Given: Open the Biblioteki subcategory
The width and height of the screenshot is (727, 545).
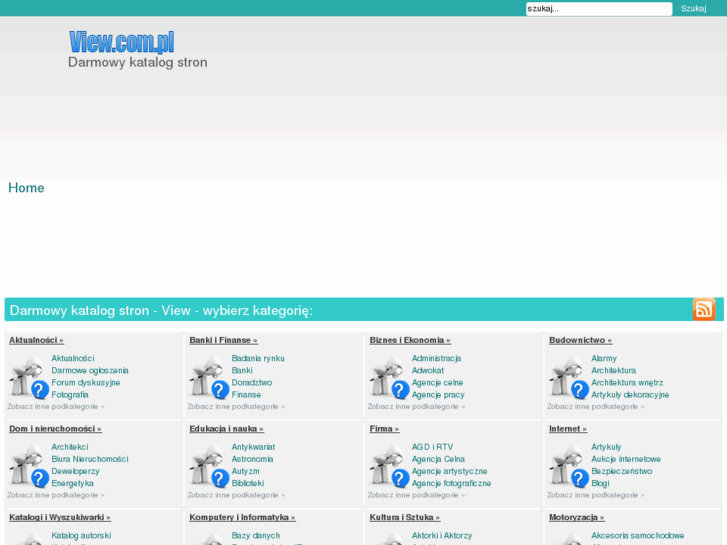Looking at the screenshot, I should (248, 483).
